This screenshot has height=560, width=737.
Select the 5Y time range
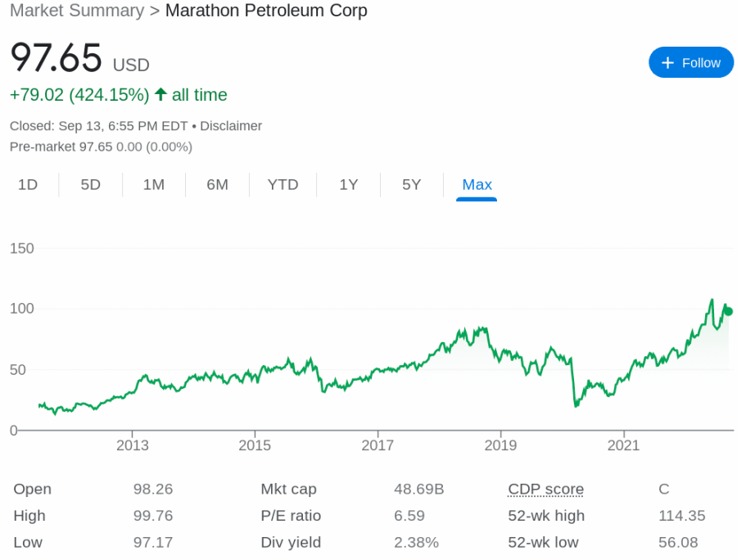tap(411, 184)
